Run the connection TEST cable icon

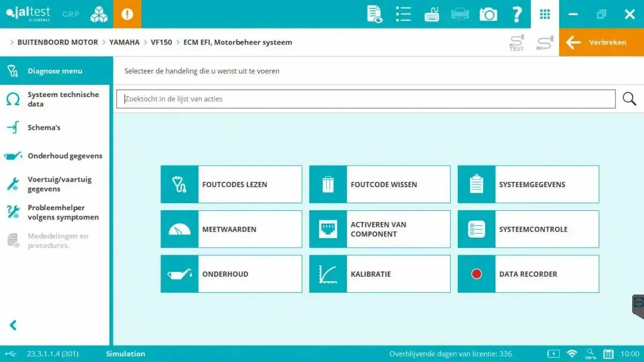pyautogui.click(x=516, y=42)
